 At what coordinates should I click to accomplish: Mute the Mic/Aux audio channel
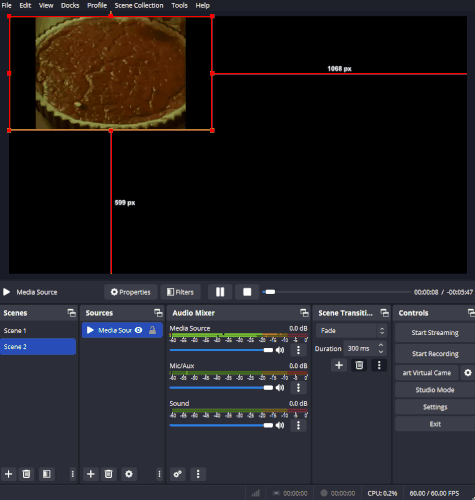pyautogui.click(x=280, y=388)
